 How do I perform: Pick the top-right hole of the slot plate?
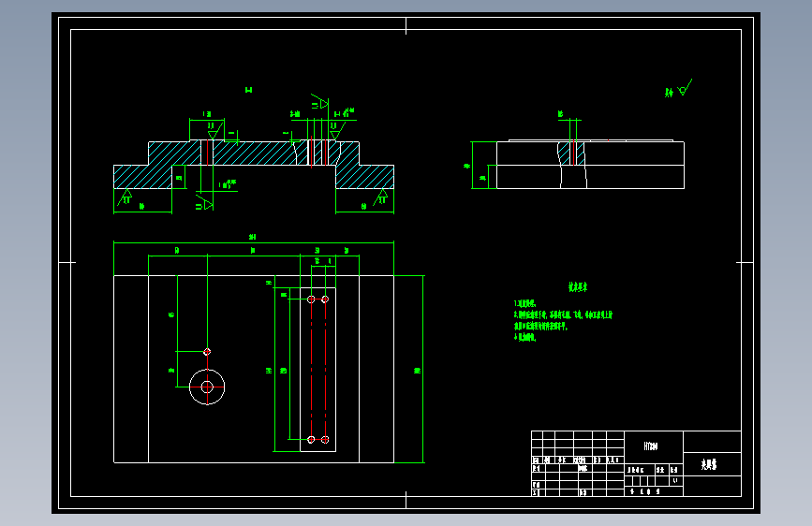pos(325,300)
